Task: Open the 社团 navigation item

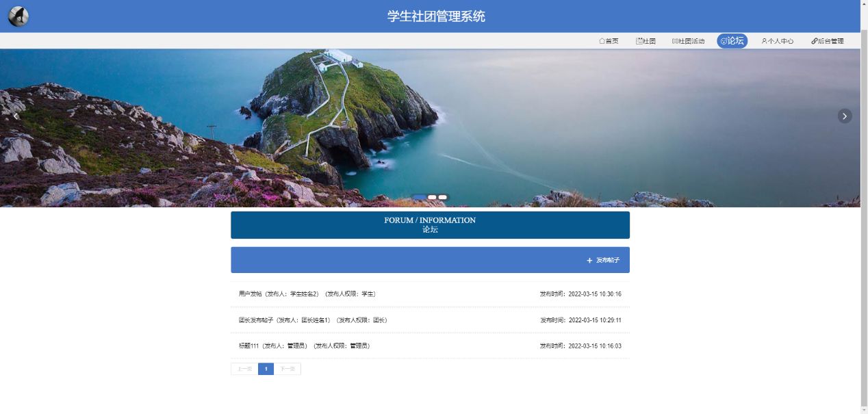Action: [646, 41]
